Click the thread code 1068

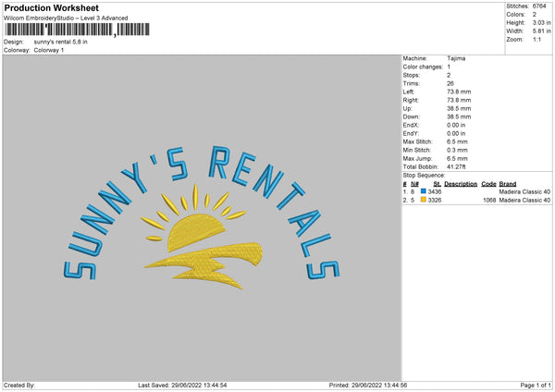pyautogui.click(x=489, y=200)
